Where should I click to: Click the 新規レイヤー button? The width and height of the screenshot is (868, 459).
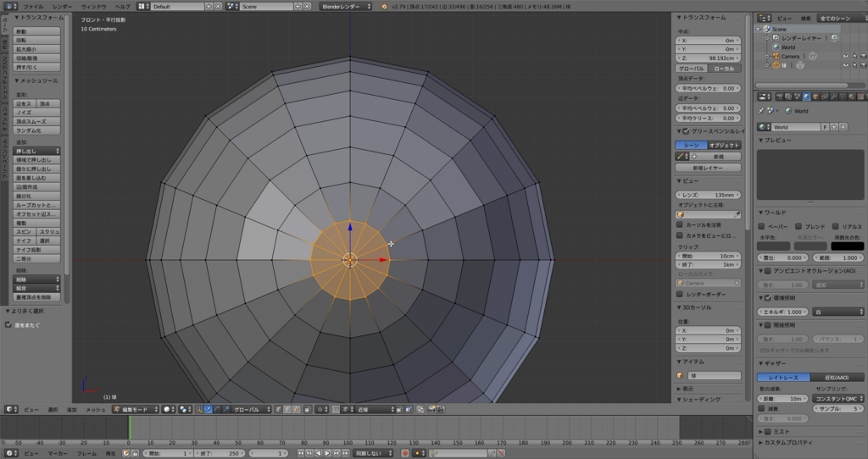coord(708,168)
